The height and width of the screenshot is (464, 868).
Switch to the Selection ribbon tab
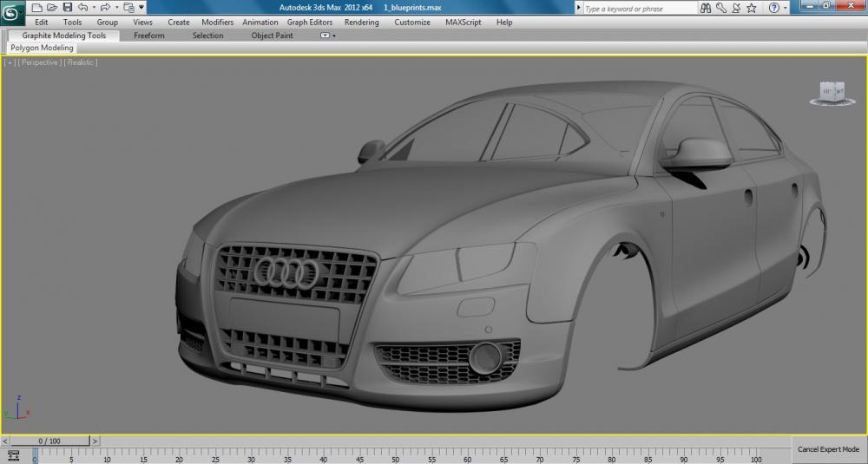207,36
